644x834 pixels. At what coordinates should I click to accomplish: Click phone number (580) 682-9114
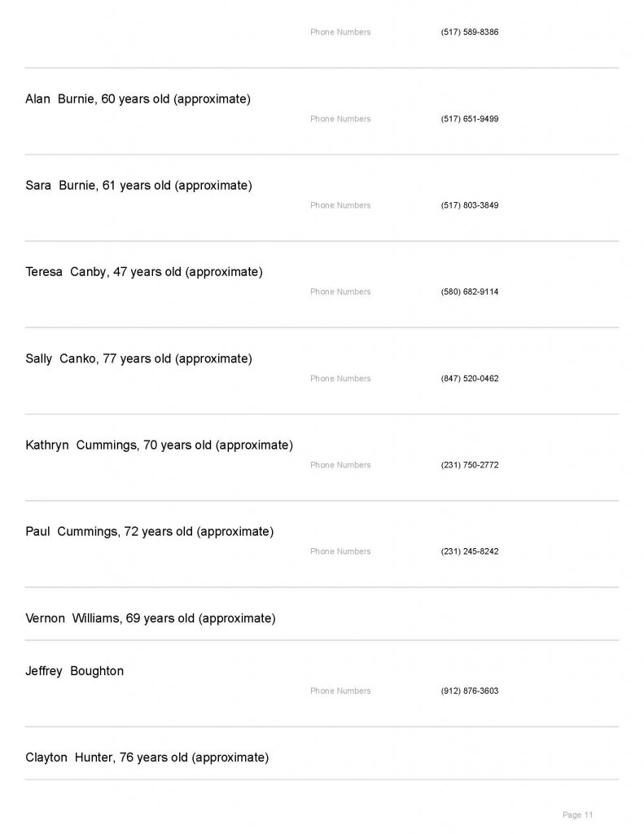470,292
